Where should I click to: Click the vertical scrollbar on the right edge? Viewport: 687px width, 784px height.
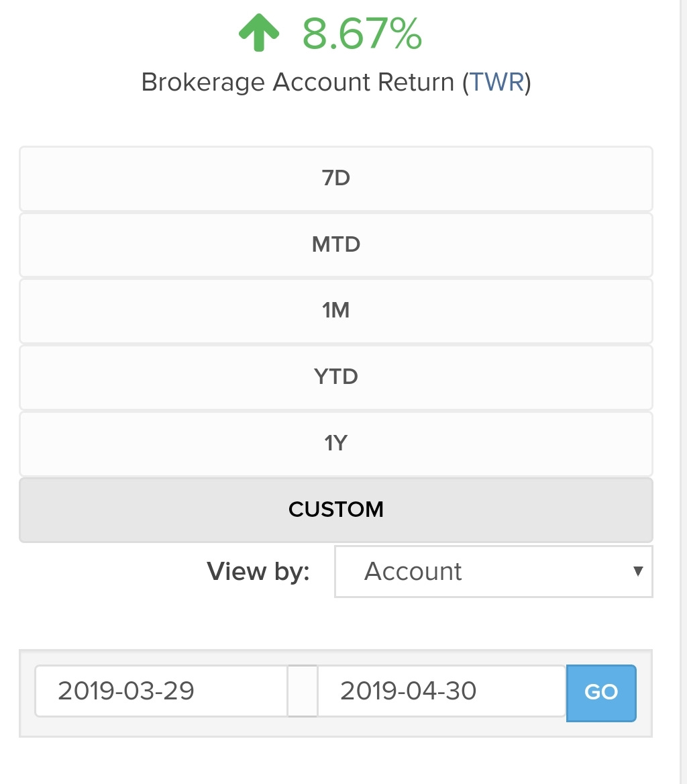click(x=683, y=392)
